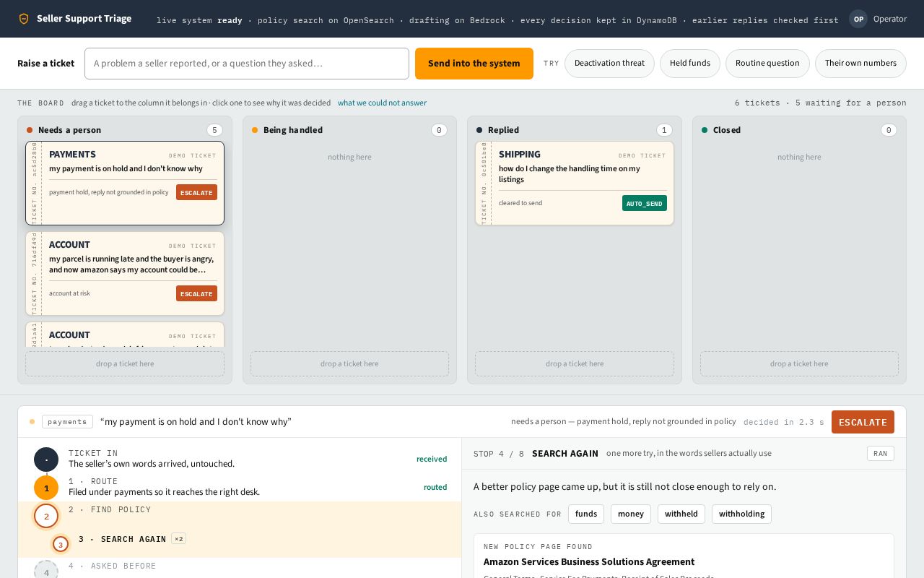Select step 3 Search Again
Screen dimensions: 924x578
pyautogui.click(x=240, y=543)
